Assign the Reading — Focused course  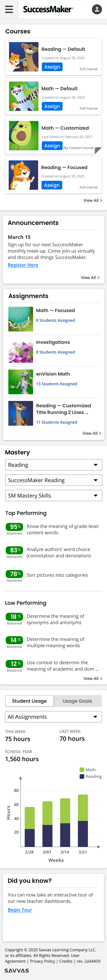coord(52,185)
